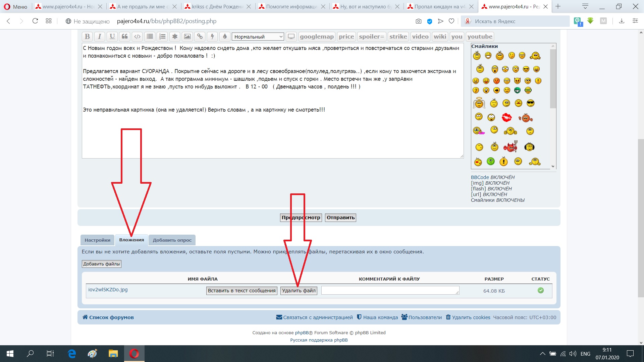Open the font size dropdown Нормальный
This screenshot has width=644, height=362.
pyautogui.click(x=258, y=37)
